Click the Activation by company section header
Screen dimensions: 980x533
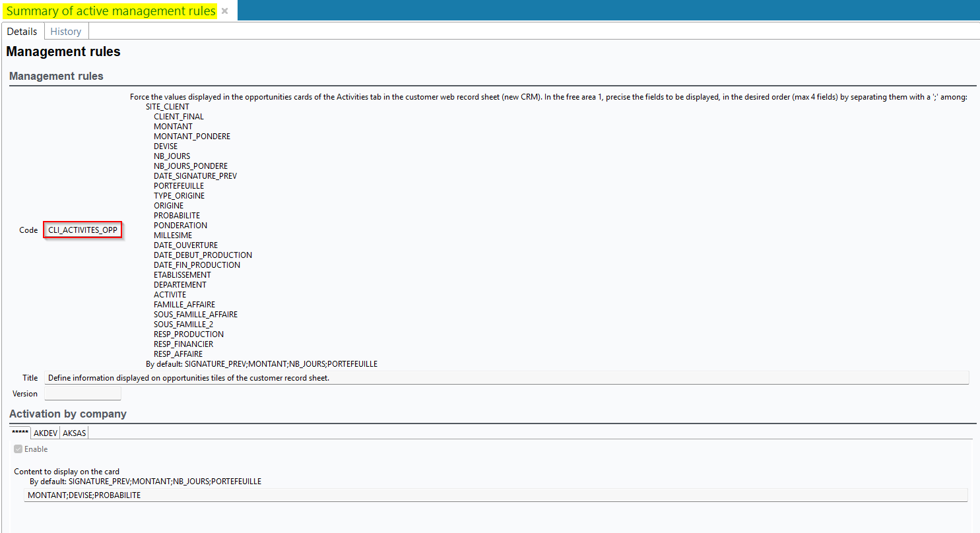tap(67, 414)
